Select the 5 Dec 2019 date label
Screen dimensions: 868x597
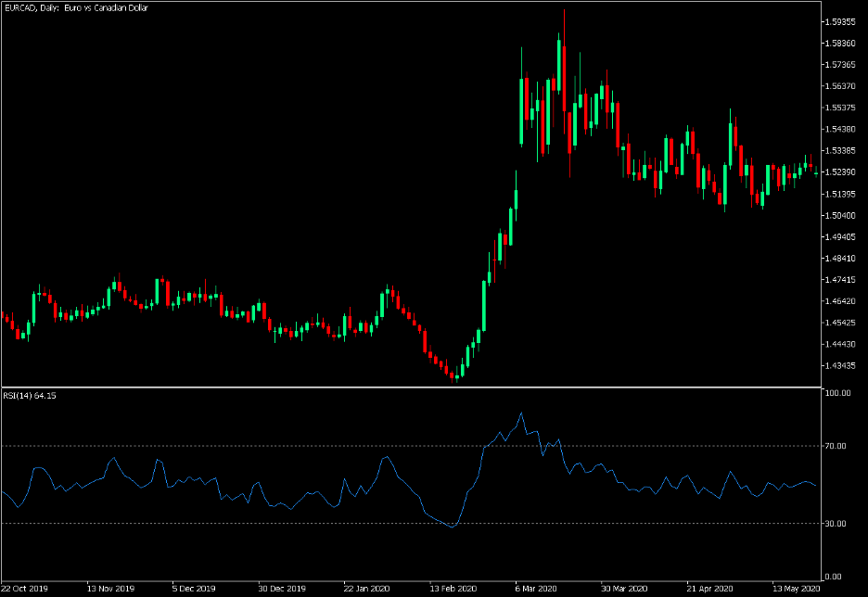coord(194,589)
